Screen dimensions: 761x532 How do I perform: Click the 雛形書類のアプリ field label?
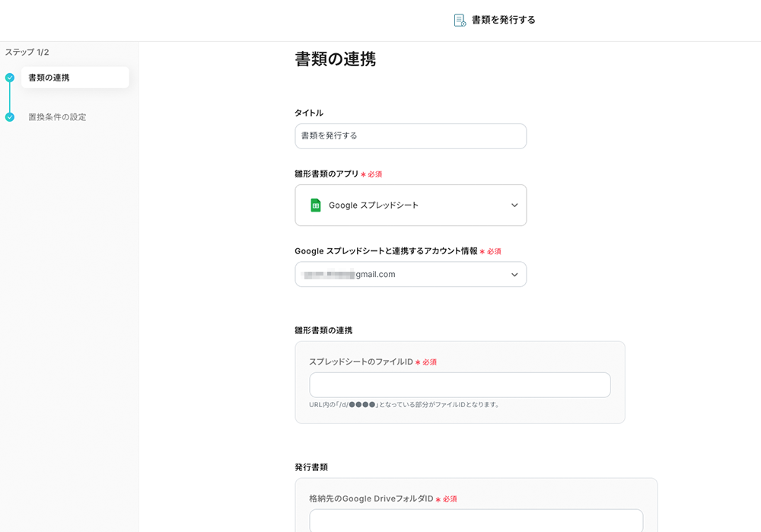326,174
